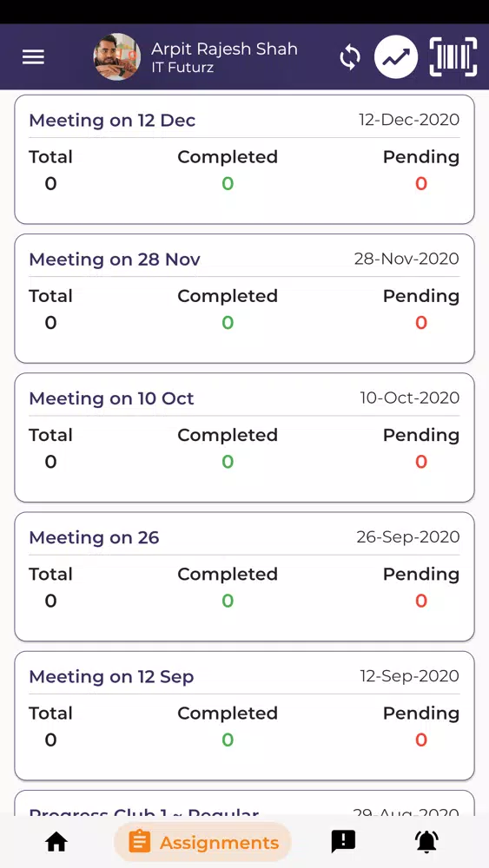Open the trending progress chart icon
489x868 pixels.
(396, 57)
